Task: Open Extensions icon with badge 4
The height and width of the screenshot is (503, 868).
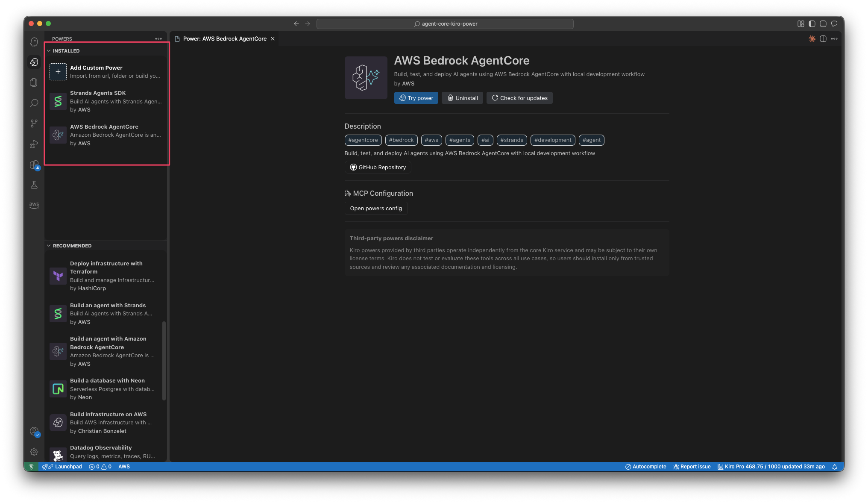Action: tap(34, 165)
